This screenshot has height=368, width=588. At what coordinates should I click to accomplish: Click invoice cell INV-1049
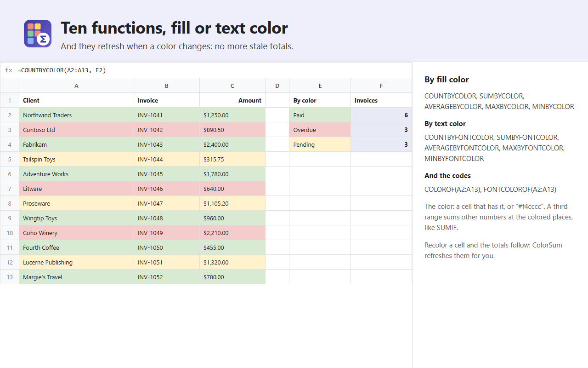(x=167, y=233)
